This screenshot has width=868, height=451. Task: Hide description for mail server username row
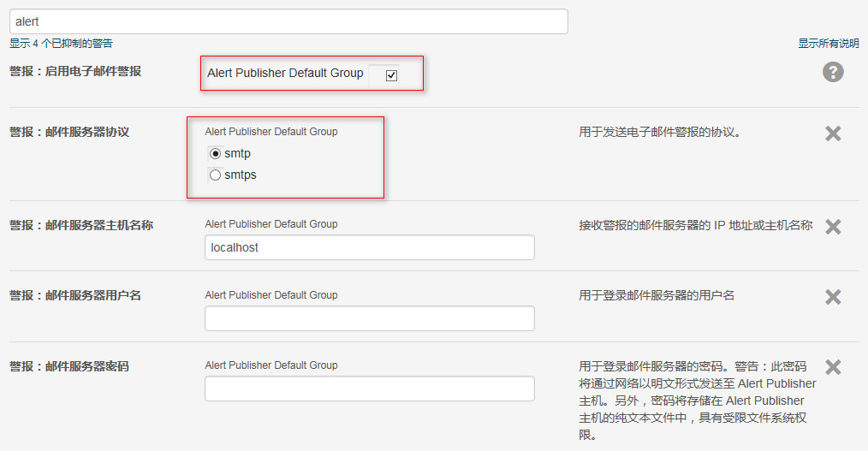click(x=833, y=297)
